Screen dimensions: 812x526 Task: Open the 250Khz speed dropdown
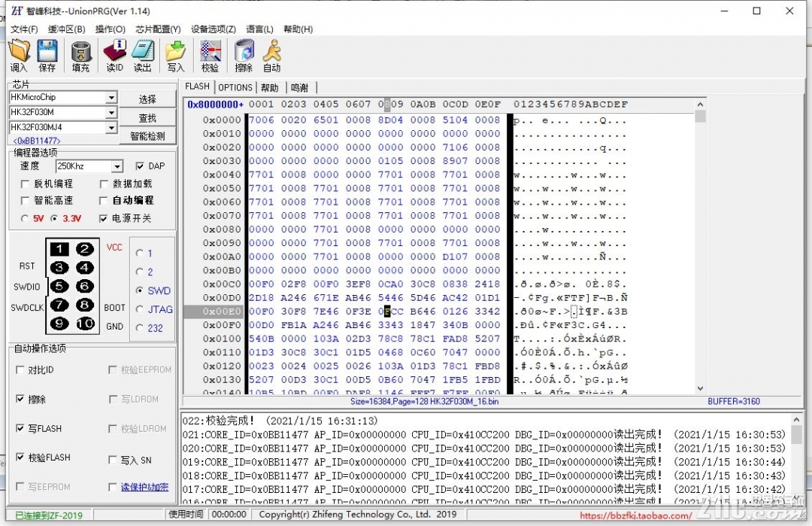coord(117,166)
